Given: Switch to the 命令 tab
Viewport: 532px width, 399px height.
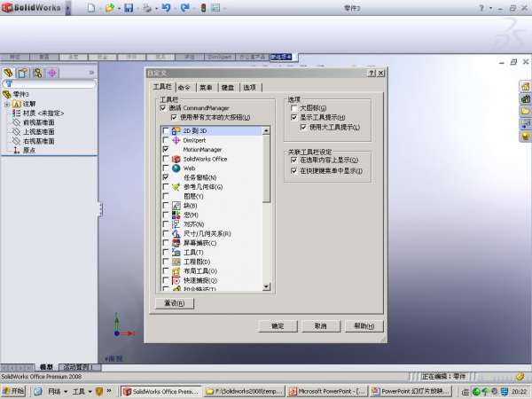Looking at the screenshot, I should point(184,88).
